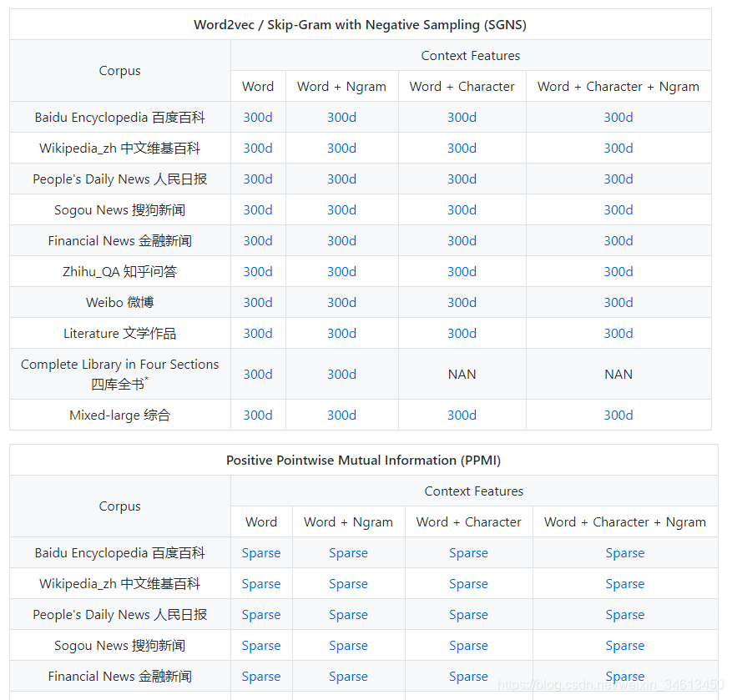This screenshot has width=732, height=700.
Task: Open Zhihu_QA Word 300d link
Action: (x=258, y=272)
